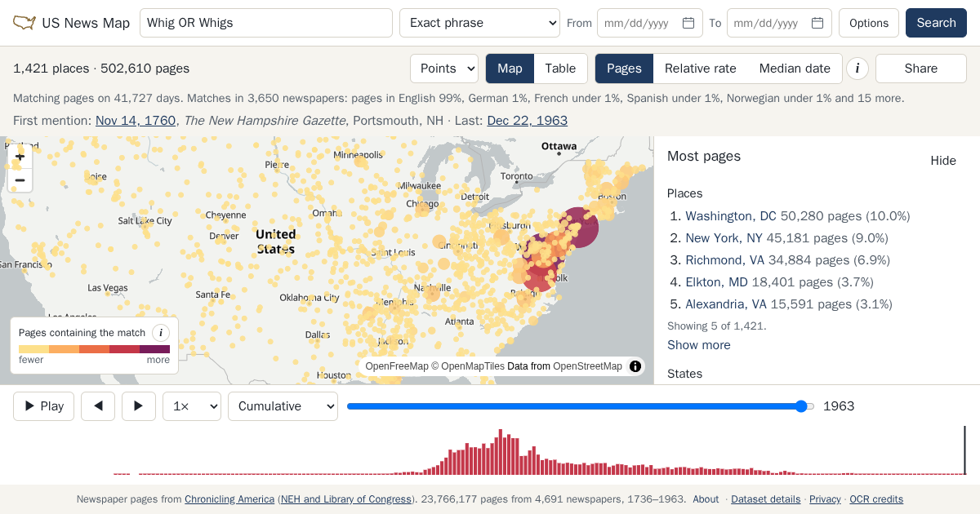Open the OCR credits link
The width and height of the screenshot is (980, 514).
coord(876,499)
